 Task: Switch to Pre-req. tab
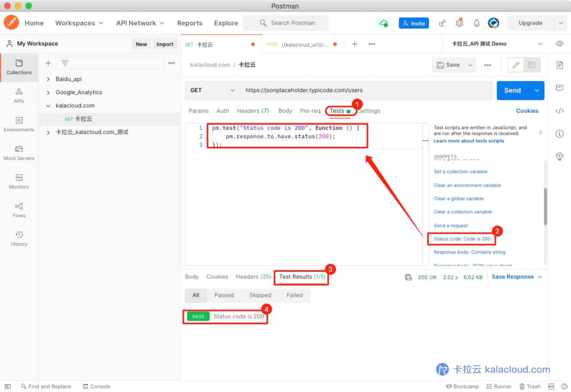click(311, 111)
